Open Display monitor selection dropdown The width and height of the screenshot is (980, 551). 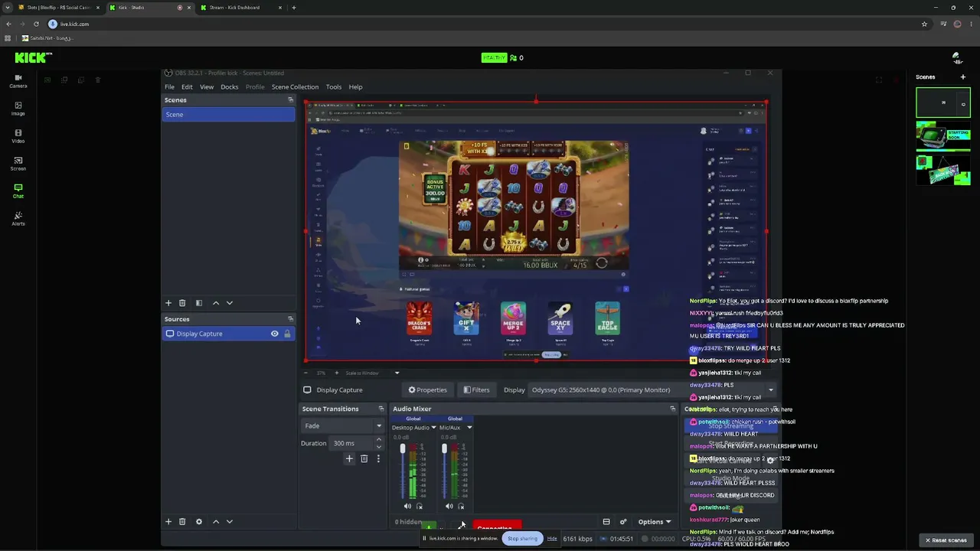pyautogui.click(x=652, y=390)
